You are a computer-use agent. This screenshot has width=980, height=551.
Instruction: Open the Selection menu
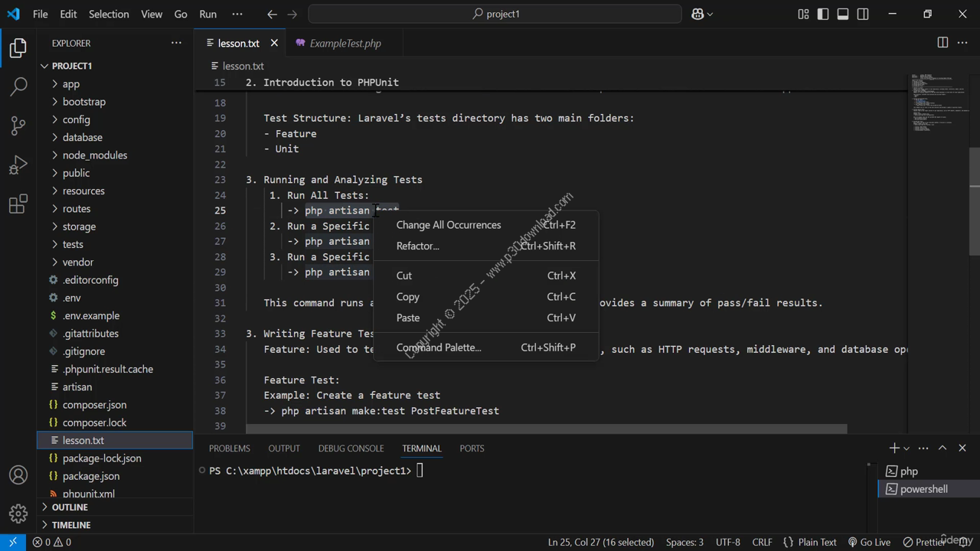[109, 14]
